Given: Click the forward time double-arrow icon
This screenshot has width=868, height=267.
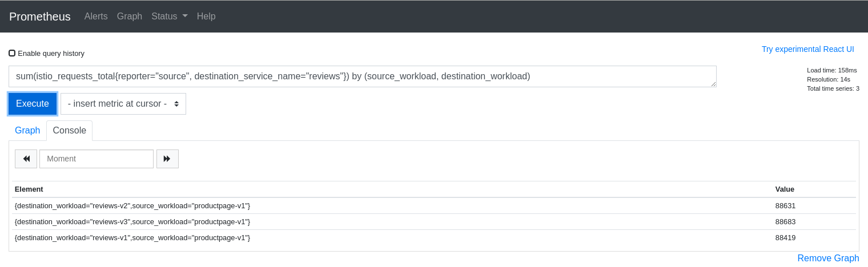Looking at the screenshot, I should point(167,159).
